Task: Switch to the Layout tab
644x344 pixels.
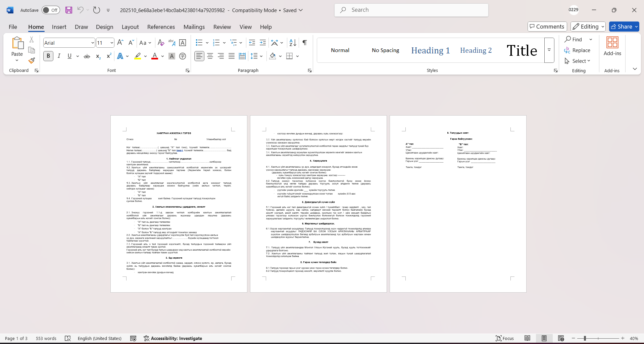Action: click(x=130, y=27)
